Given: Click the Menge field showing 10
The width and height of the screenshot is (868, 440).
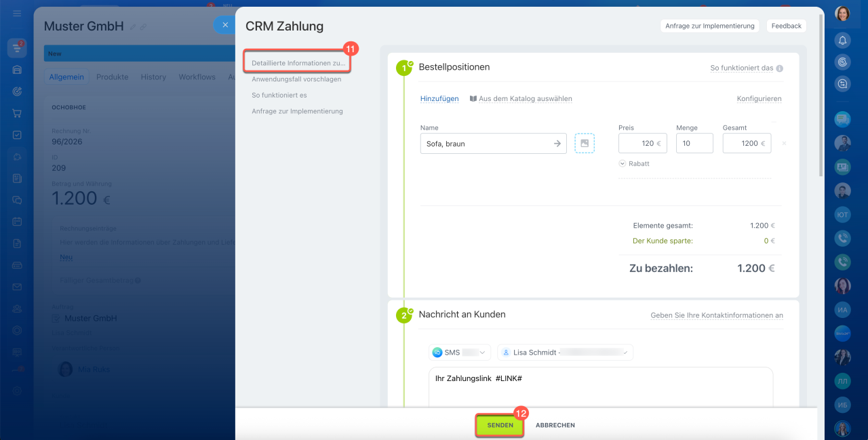Looking at the screenshot, I should [x=694, y=143].
